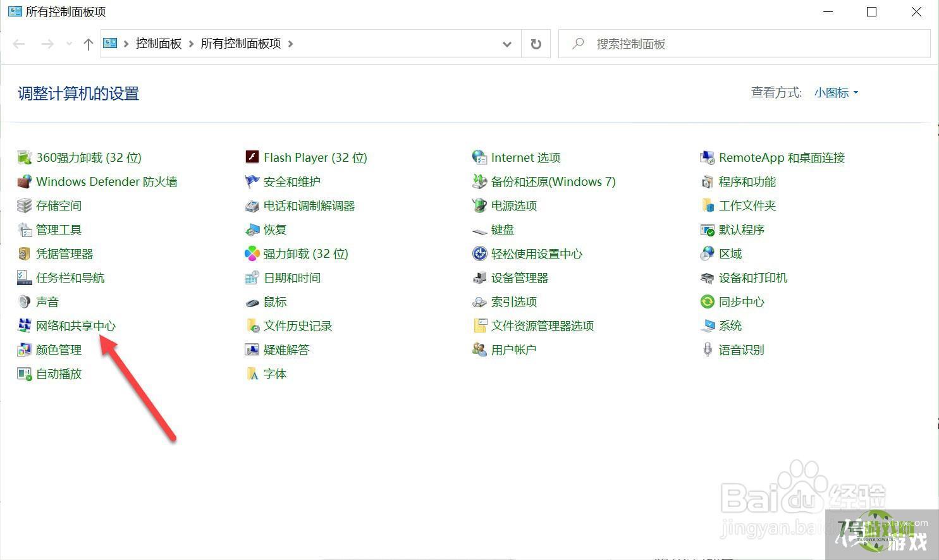Click the 文件历史记录 icon
The width and height of the screenshot is (939, 560).
tap(252, 326)
